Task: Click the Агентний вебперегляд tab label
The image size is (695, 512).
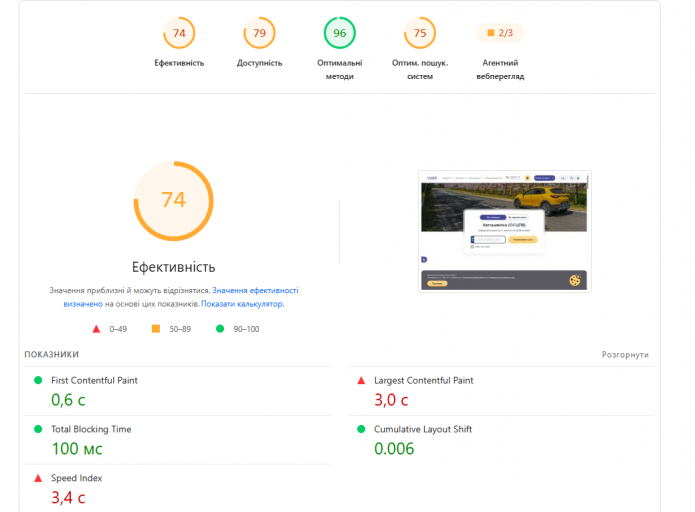Action: click(500, 70)
